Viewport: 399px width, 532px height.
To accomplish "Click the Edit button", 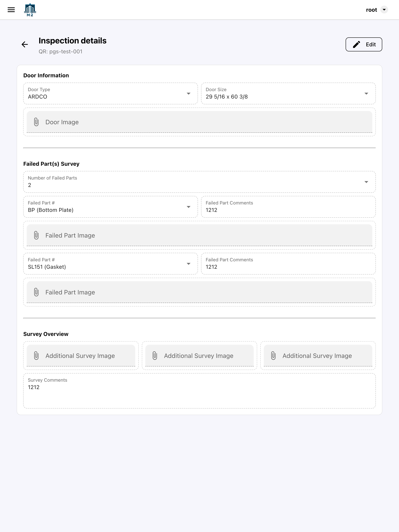I will click(x=364, y=44).
